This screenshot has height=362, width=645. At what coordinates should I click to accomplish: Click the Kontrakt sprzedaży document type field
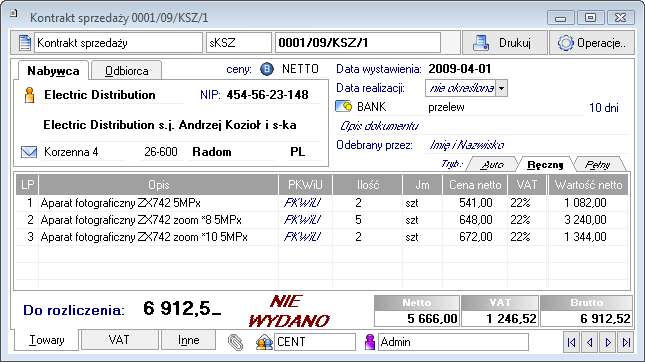pyautogui.click(x=118, y=43)
